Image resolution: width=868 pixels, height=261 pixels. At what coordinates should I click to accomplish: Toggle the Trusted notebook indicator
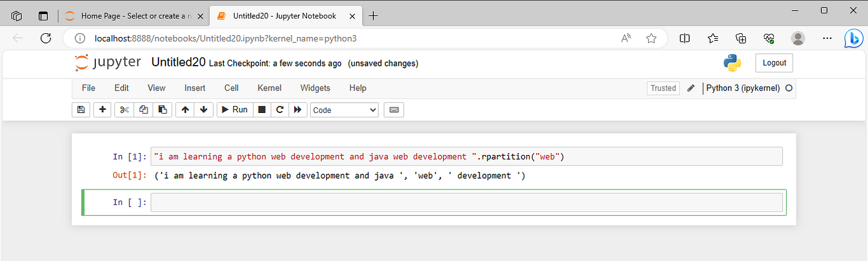coord(663,88)
